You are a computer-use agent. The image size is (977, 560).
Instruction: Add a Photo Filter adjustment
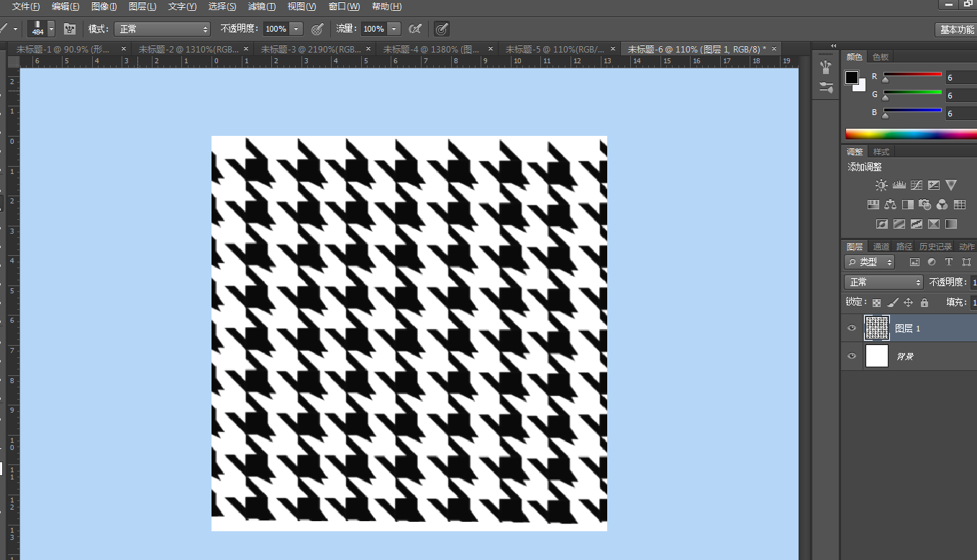pyautogui.click(x=925, y=205)
